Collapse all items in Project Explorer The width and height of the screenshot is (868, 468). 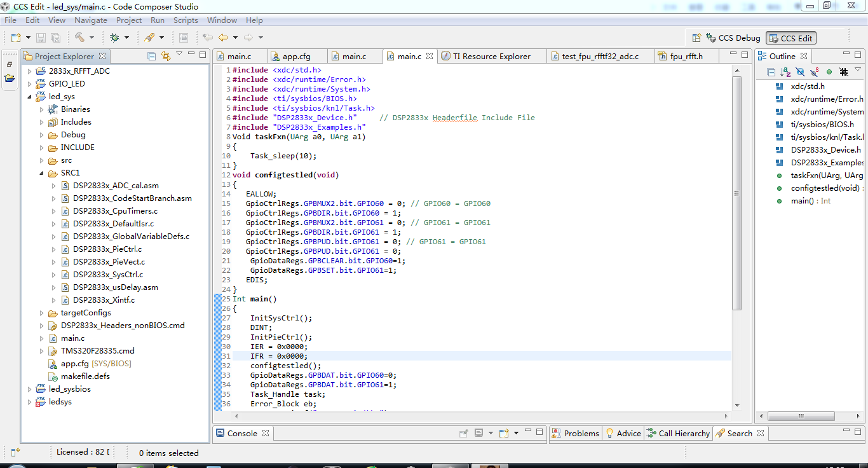pyautogui.click(x=152, y=56)
